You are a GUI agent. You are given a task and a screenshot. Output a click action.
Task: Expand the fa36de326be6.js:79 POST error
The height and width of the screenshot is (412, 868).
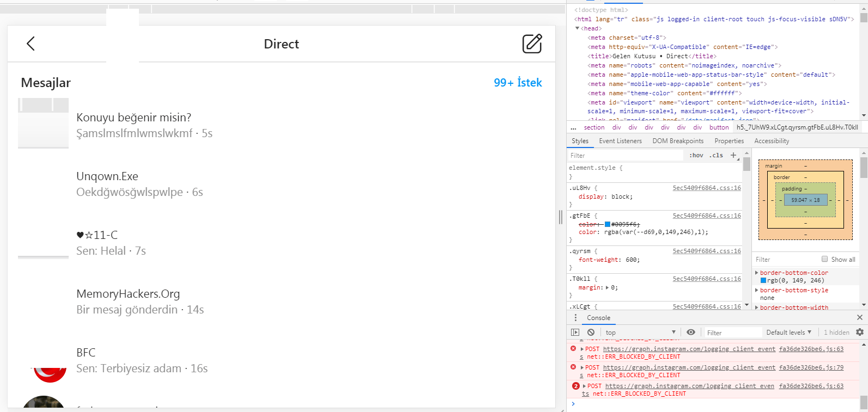(x=582, y=368)
